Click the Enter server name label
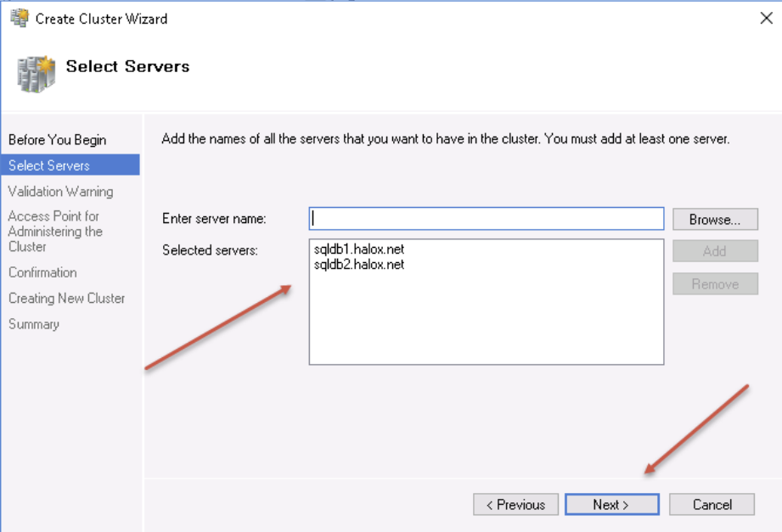 (x=214, y=218)
